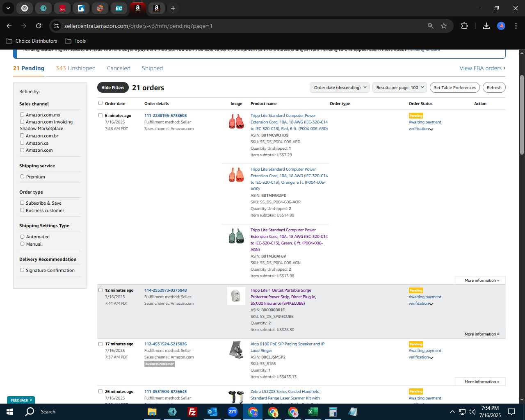
Task: Open order 114-2552973-9373848 details
Action: click(x=165, y=290)
